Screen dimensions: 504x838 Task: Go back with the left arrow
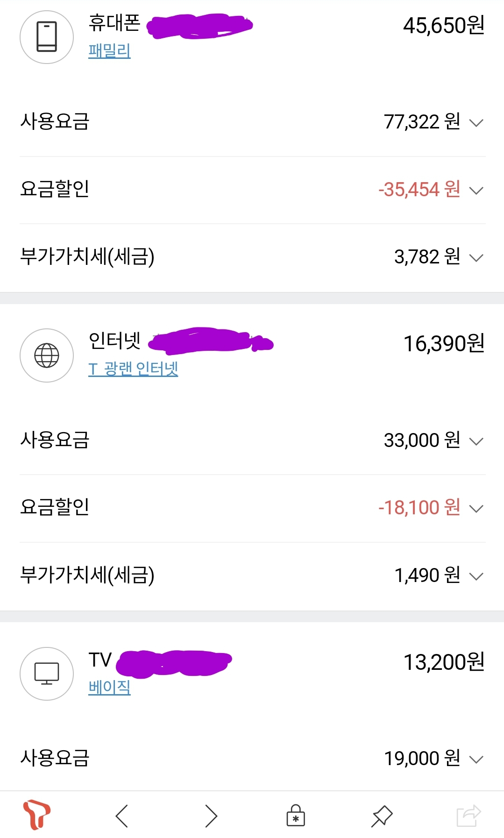click(122, 816)
